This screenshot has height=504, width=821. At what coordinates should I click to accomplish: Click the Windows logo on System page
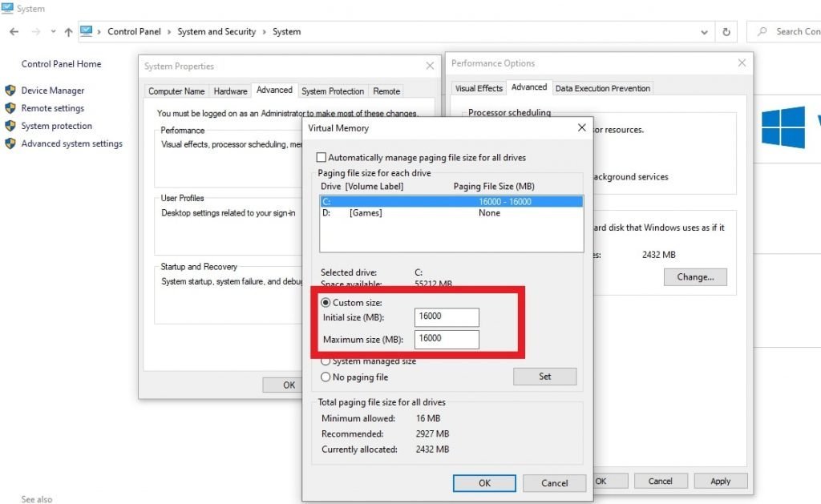[783, 127]
